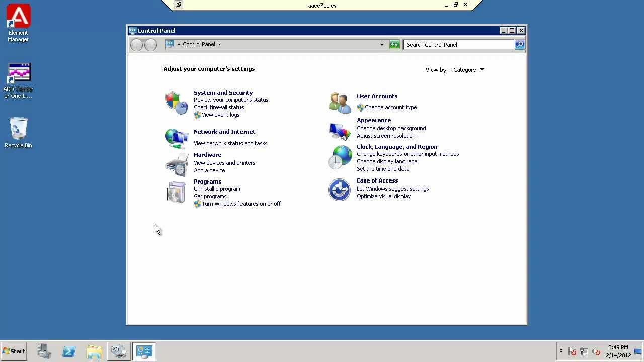Open the taskbar clock and date
The width and height of the screenshot is (644, 362).
pos(618,351)
